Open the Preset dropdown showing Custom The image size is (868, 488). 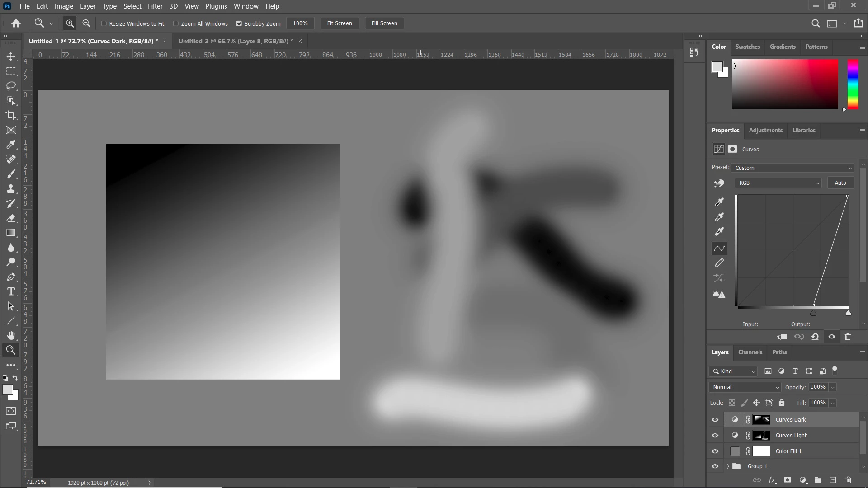pyautogui.click(x=793, y=168)
